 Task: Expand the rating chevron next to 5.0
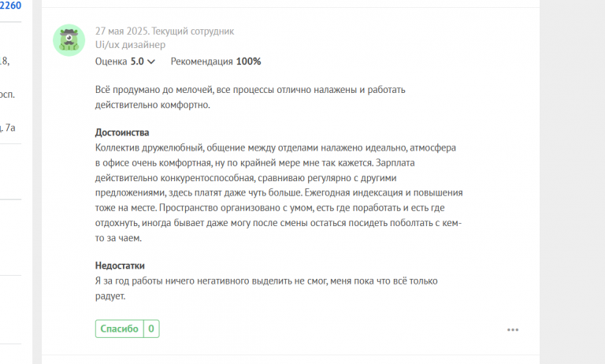point(151,61)
